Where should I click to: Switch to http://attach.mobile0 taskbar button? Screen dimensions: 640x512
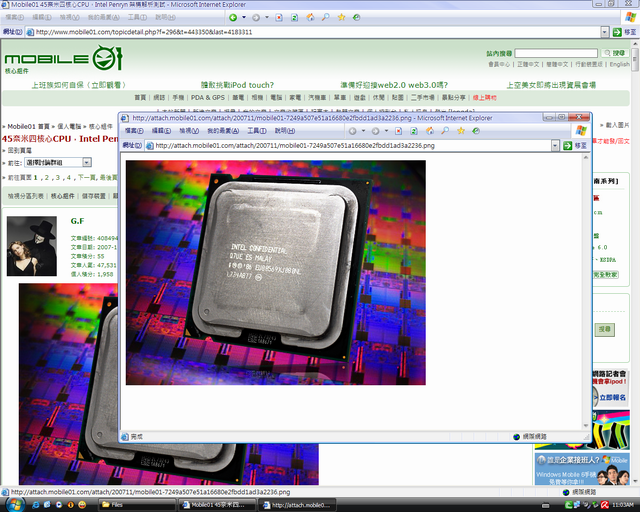point(298,505)
